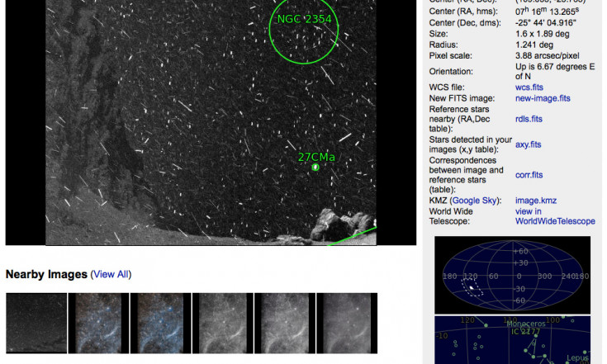Open fourth nearby thumbnail, grayscale image
Screen dimensions: 607x364
[x=223, y=323]
